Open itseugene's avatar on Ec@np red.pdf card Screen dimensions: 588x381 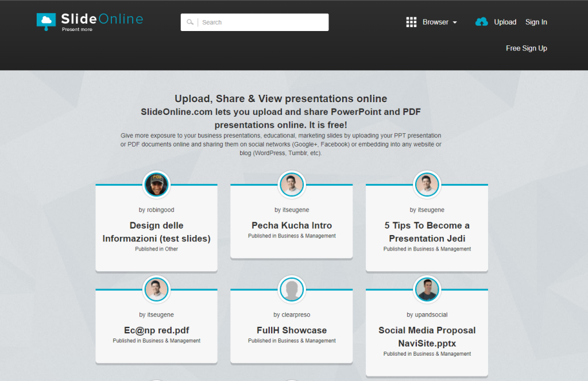pos(156,290)
